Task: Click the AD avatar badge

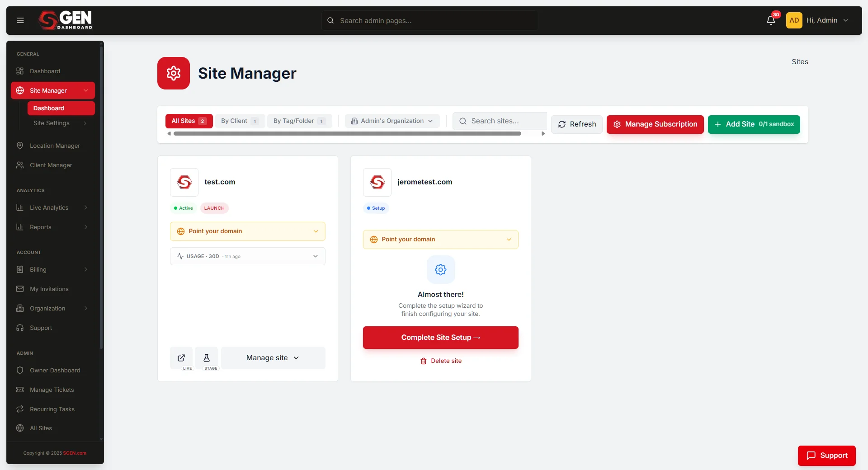Action: click(794, 20)
